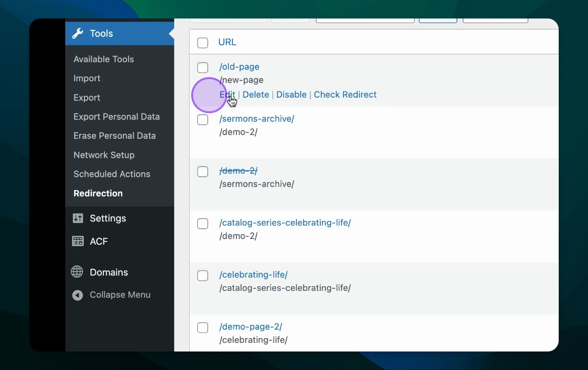Go to Export Personal Data
588x370 pixels.
tap(116, 117)
